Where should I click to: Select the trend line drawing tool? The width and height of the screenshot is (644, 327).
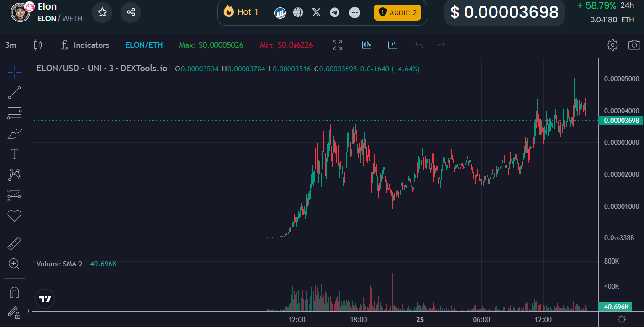coord(15,92)
